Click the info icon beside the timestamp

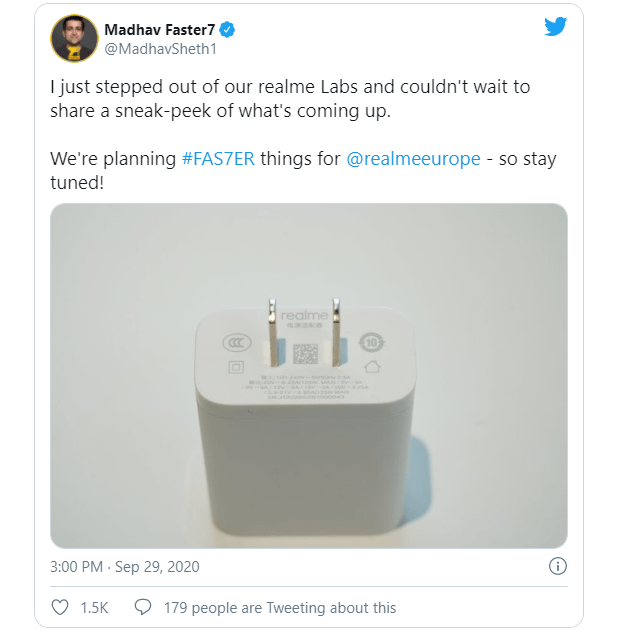pyautogui.click(x=558, y=566)
